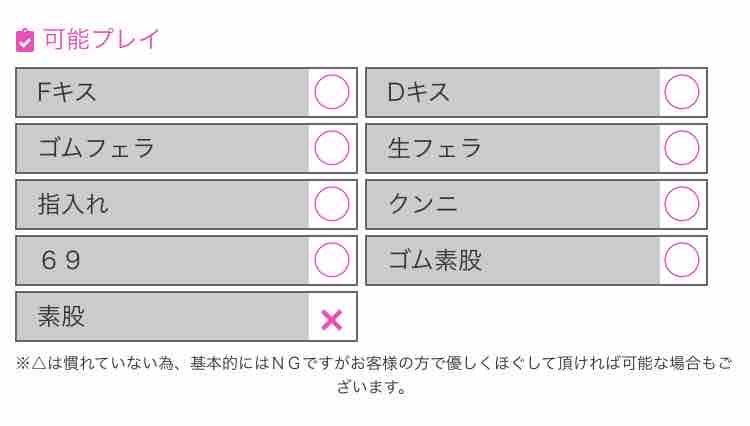Click the circle mark in the Dキス row
Viewport: 750px width, 426px height.
[682, 92]
